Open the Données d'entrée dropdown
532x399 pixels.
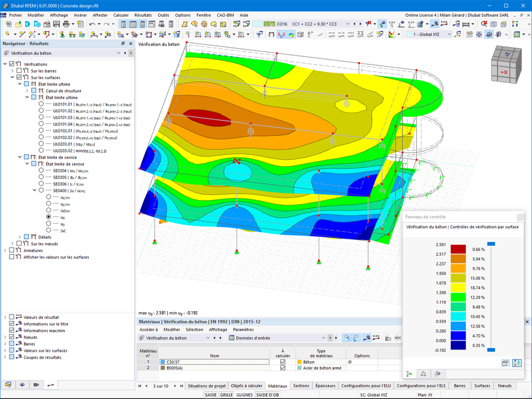click(323, 338)
